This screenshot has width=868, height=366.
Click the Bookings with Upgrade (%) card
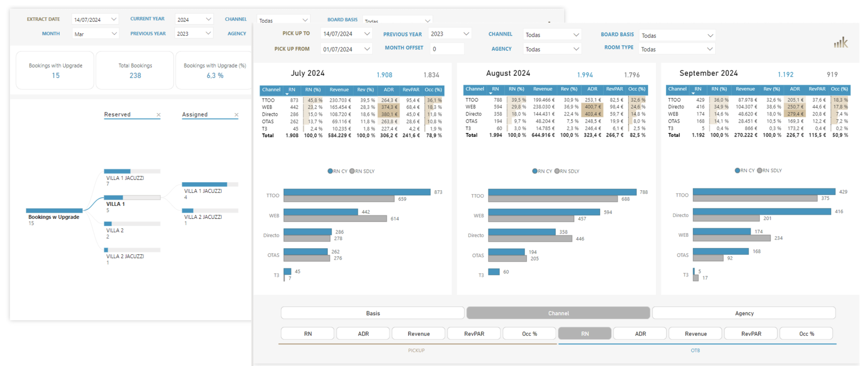[214, 70]
